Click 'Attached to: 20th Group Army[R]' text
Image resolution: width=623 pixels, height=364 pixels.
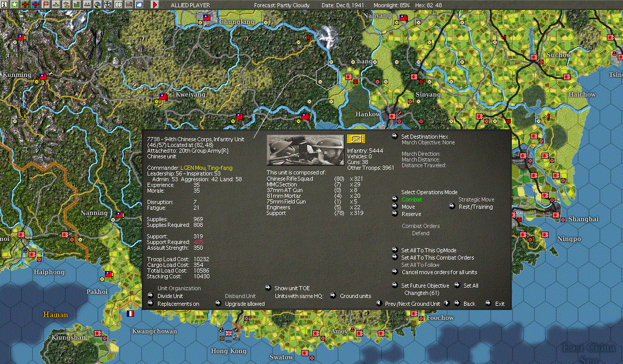point(188,151)
